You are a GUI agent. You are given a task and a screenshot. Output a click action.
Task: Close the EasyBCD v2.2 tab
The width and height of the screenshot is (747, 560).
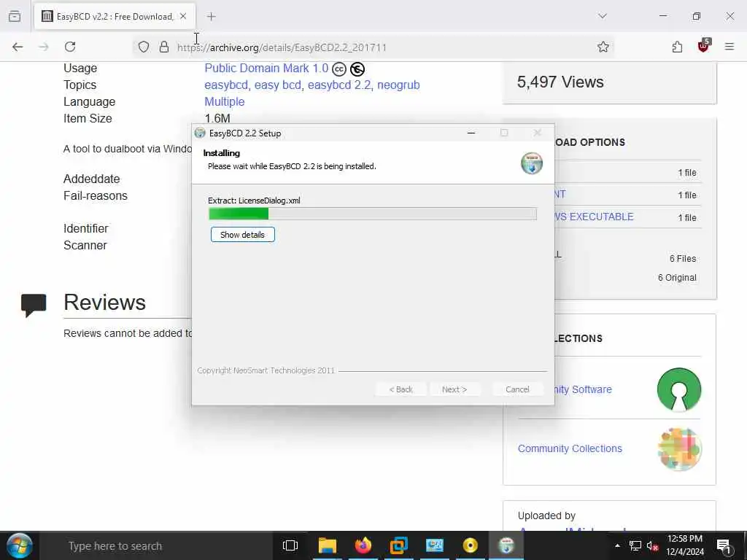pos(183,16)
